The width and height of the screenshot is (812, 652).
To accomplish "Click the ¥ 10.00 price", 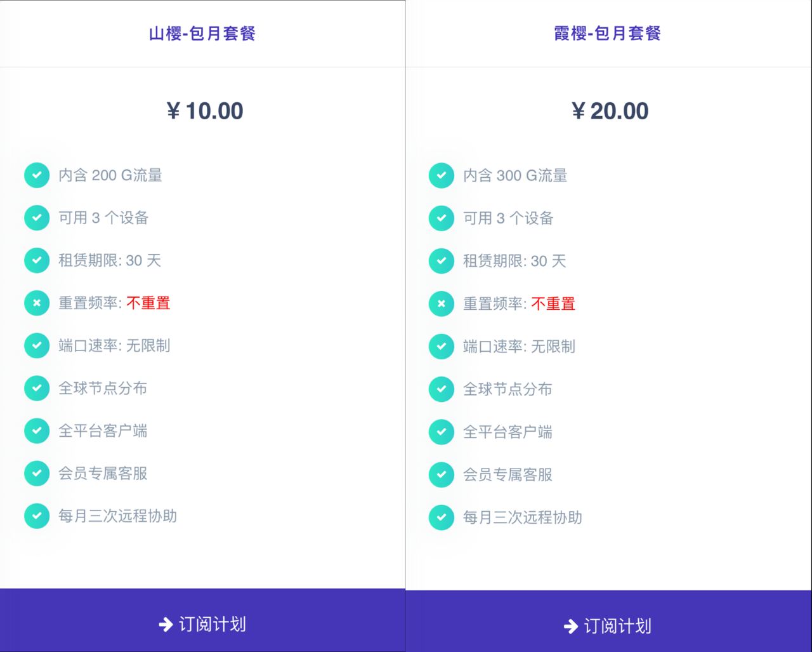I will click(x=205, y=111).
